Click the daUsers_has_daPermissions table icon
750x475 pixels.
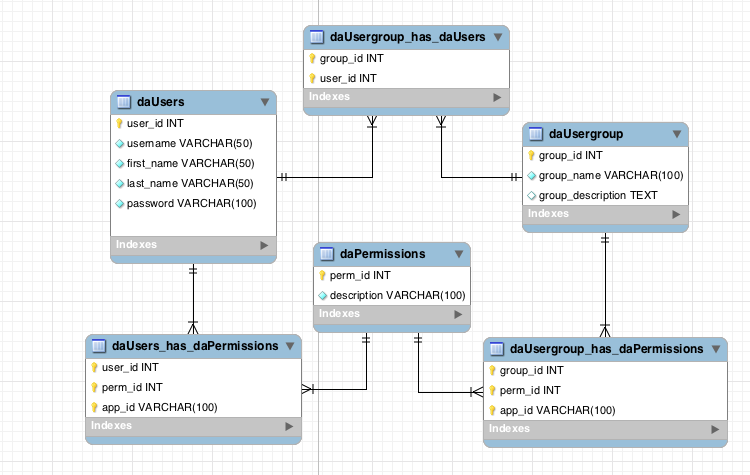tap(99, 346)
